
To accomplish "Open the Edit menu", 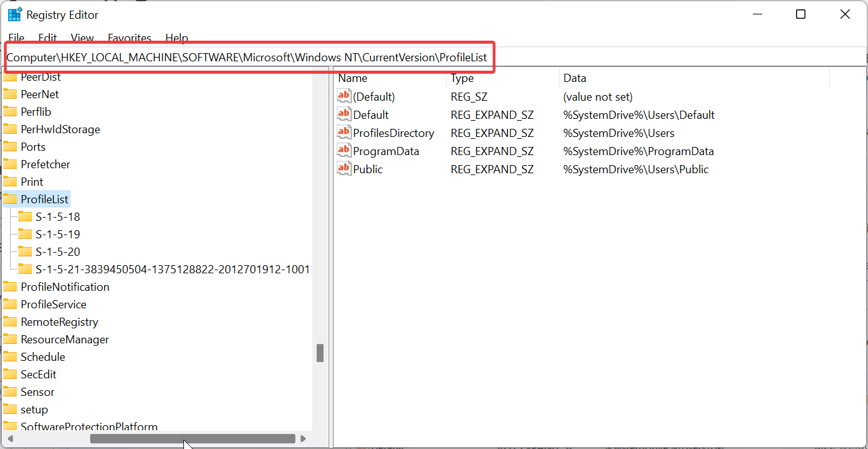I will pos(48,38).
